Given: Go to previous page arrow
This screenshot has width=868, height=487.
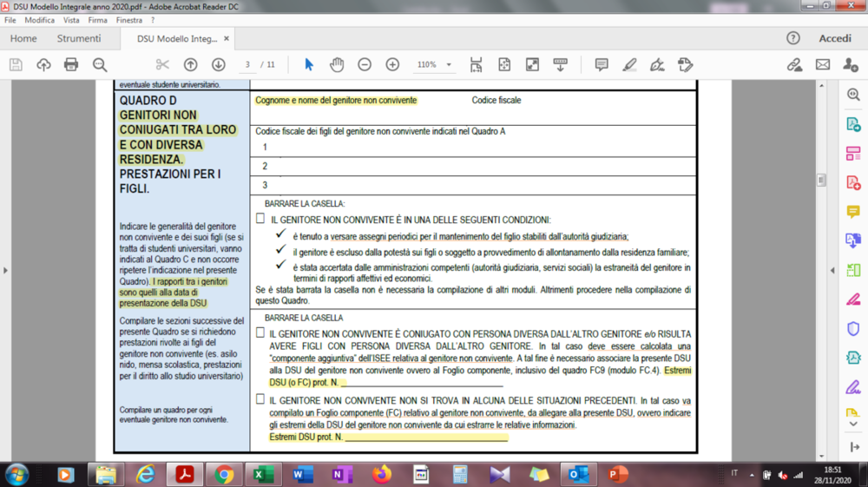Looking at the screenshot, I should coord(190,65).
